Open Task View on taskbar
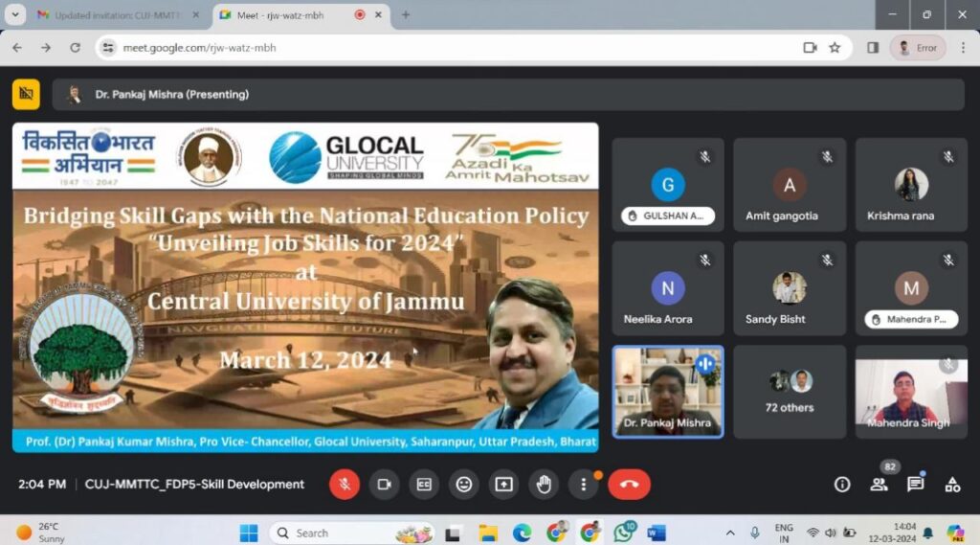This screenshot has width=980, height=545. tap(453, 534)
